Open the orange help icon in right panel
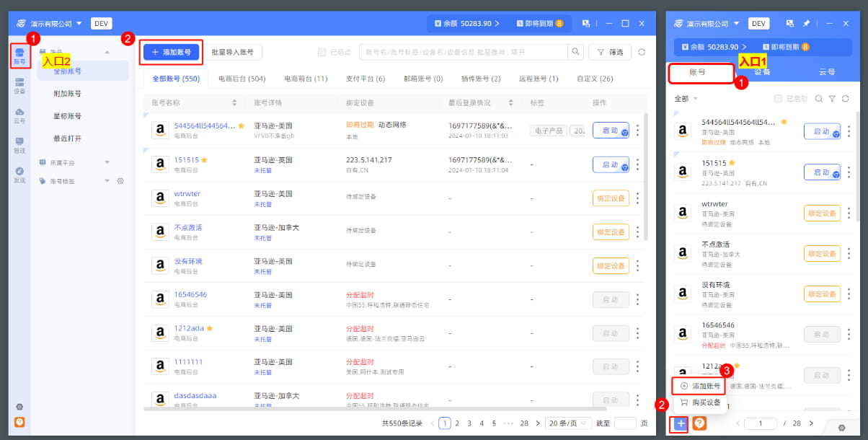 pos(698,423)
